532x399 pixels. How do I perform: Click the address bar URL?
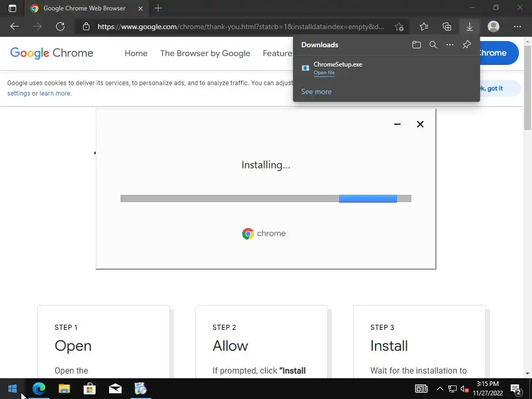coord(241,26)
